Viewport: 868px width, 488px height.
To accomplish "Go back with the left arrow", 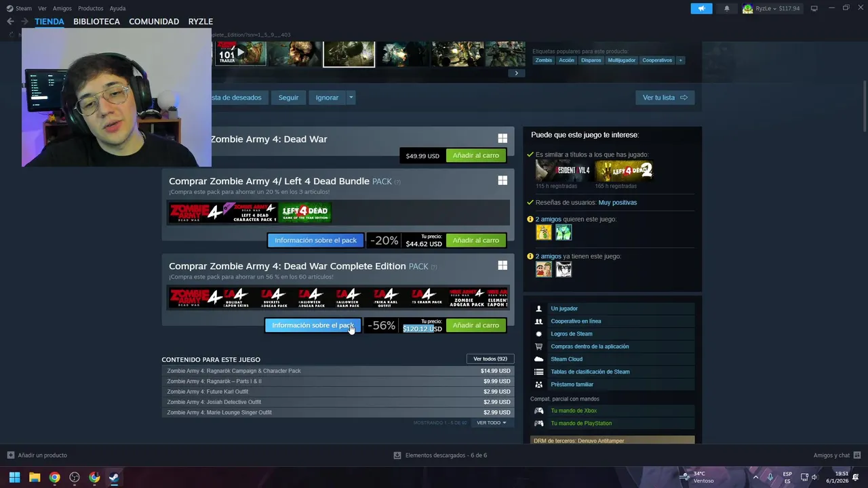I will click(x=10, y=22).
